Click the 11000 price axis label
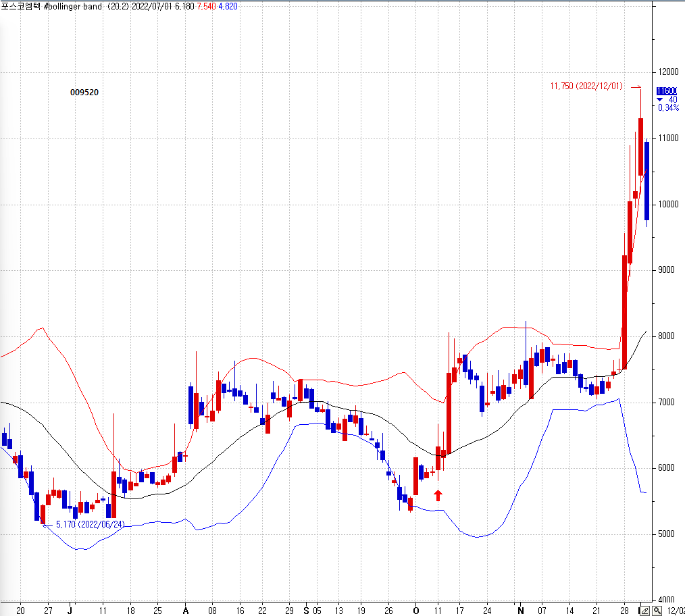The image size is (685, 616). (668, 138)
